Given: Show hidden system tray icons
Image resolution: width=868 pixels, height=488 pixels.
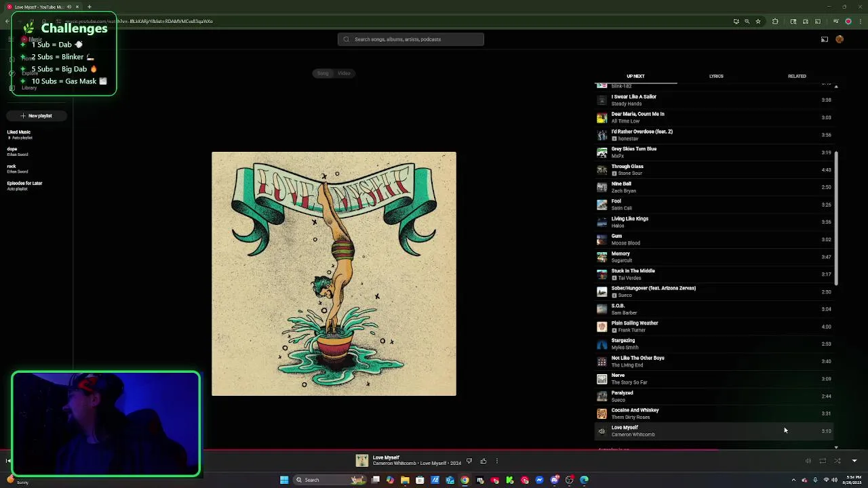Looking at the screenshot, I should (793, 480).
